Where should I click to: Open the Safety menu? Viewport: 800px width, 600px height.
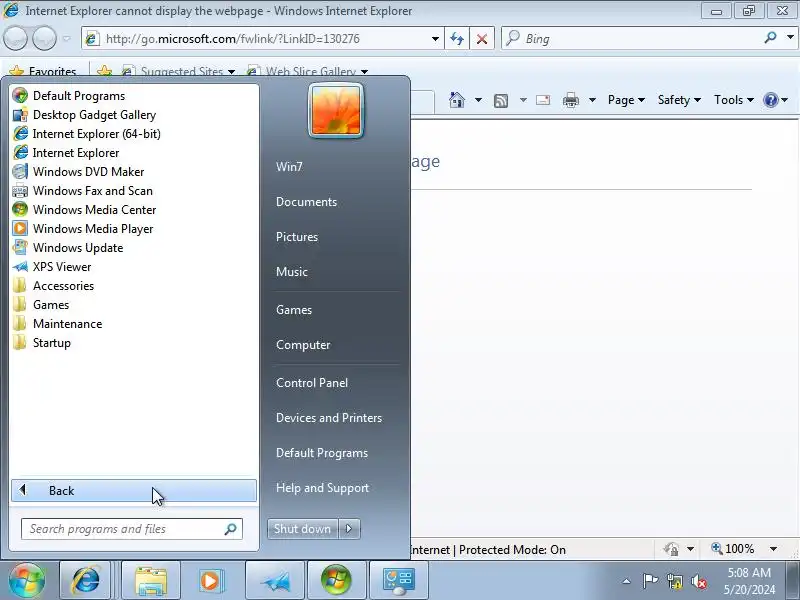(x=679, y=100)
